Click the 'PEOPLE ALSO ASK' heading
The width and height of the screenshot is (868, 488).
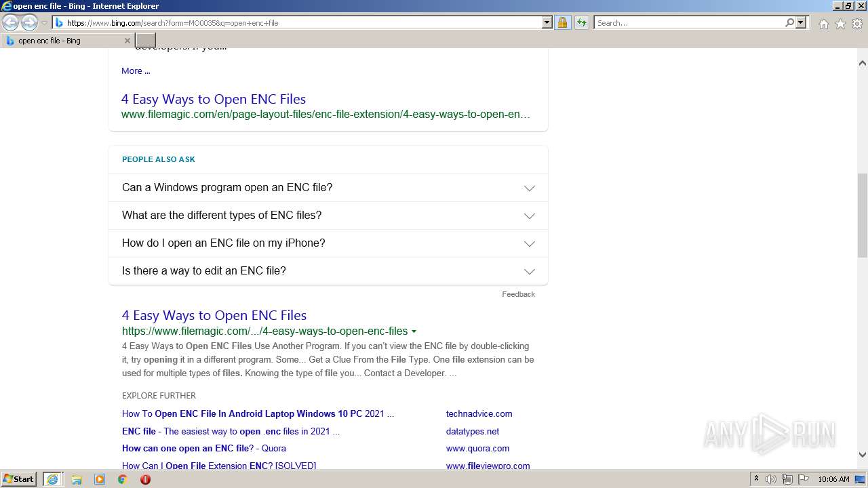[159, 159]
